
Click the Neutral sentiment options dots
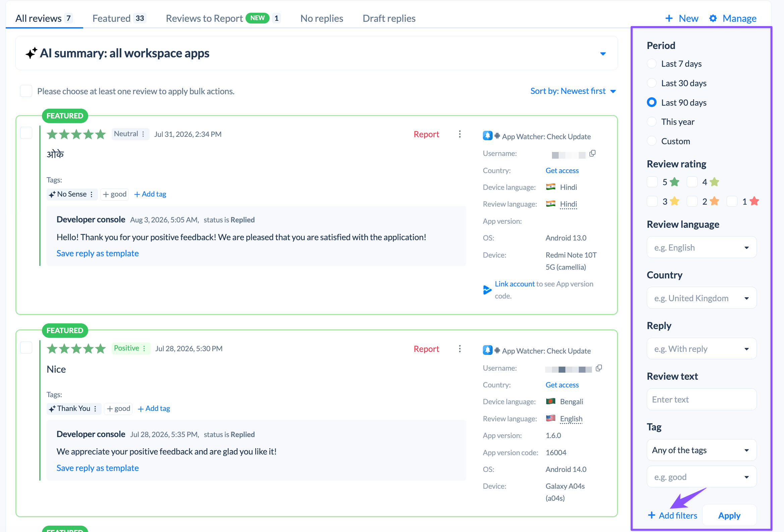coord(144,134)
